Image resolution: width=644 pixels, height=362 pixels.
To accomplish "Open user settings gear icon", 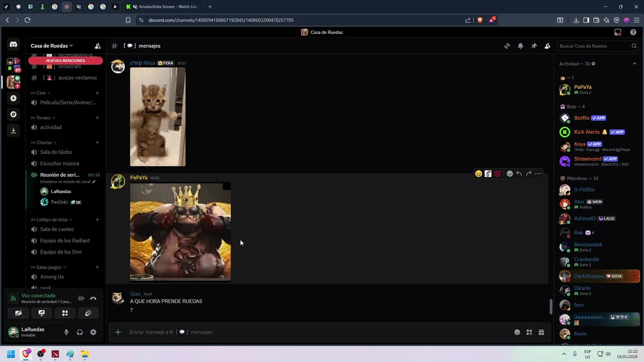I will point(93,332).
